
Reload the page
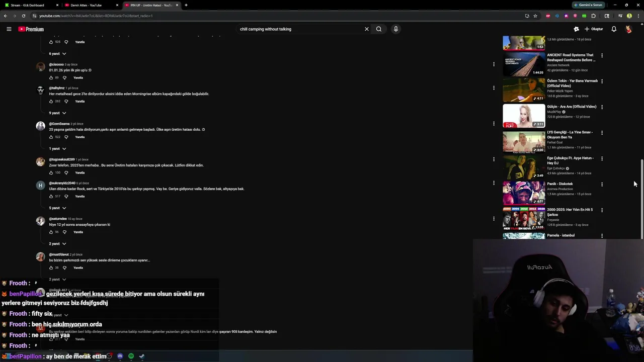[x=23, y=16]
